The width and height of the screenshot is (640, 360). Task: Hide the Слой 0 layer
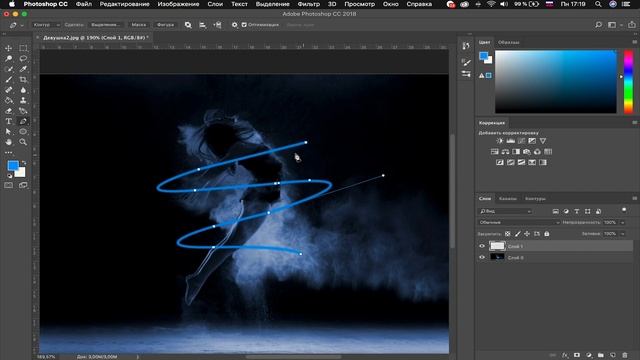click(x=482, y=258)
